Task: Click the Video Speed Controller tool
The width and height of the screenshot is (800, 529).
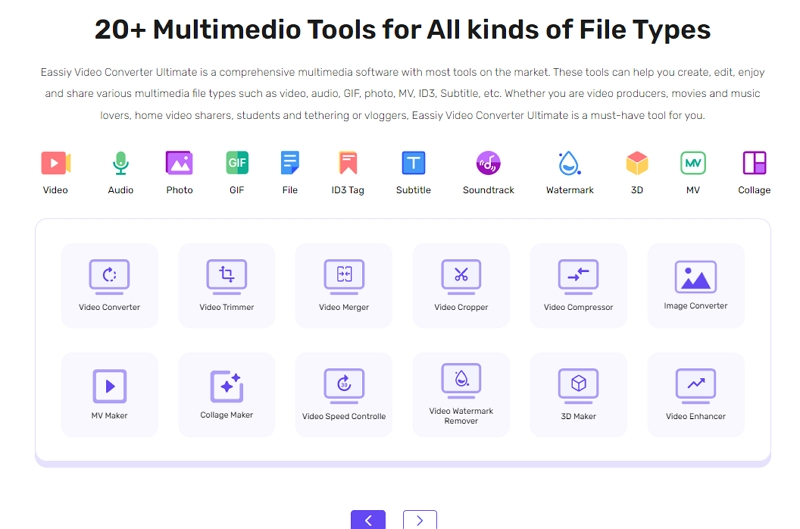Action: [344, 394]
